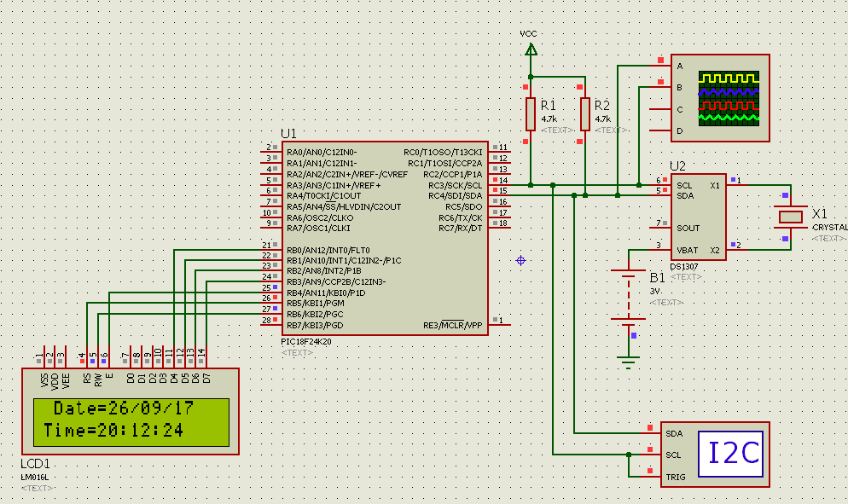Viewport: 848px width, 504px height.
Task: Click the VSS pin on the LCD
Action: pyautogui.click(x=44, y=380)
